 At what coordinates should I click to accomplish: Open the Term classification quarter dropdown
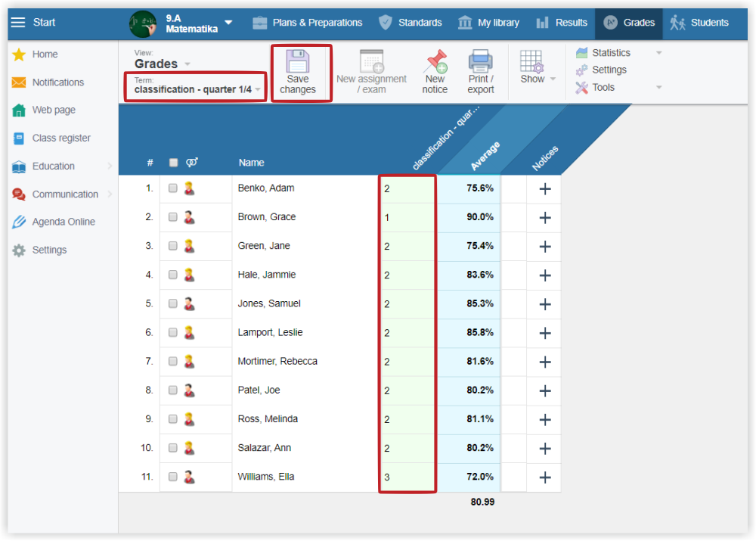[197, 89]
